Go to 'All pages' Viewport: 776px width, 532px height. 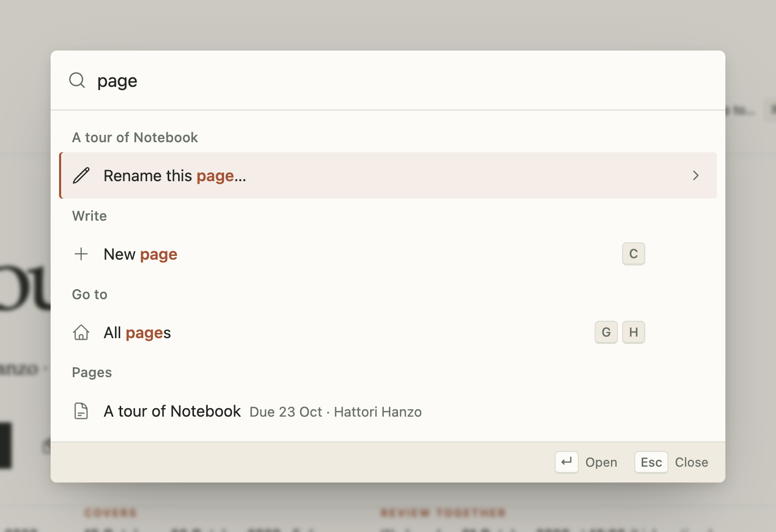(x=388, y=332)
